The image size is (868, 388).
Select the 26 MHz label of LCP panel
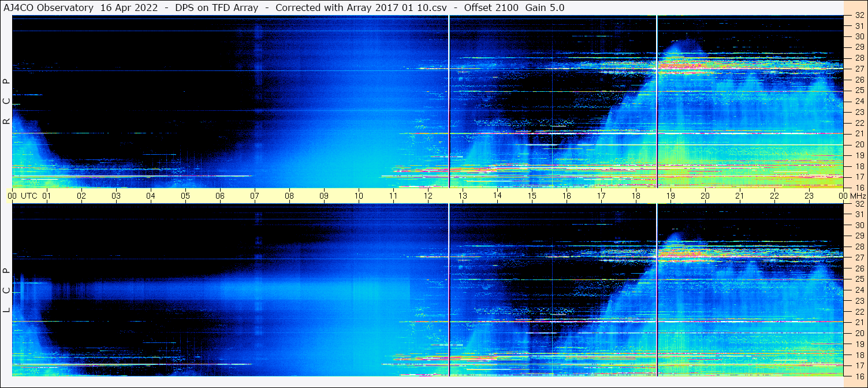[859, 268]
